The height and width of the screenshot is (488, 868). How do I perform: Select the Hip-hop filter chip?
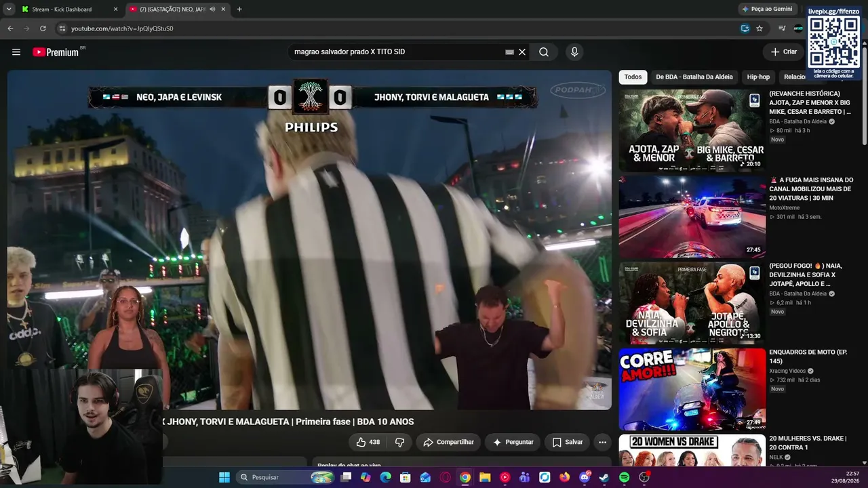758,77
